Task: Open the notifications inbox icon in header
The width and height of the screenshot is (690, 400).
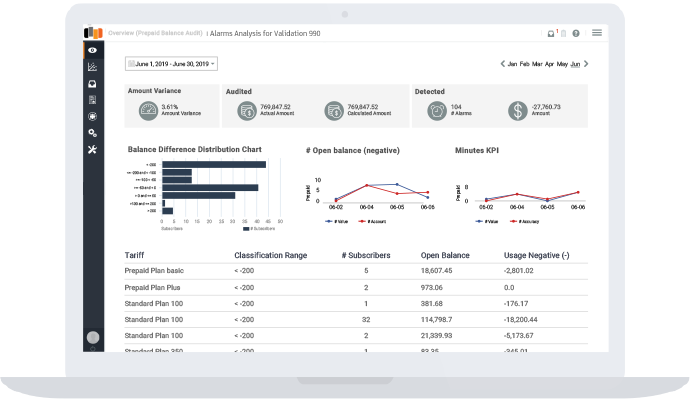Action: tap(551, 33)
